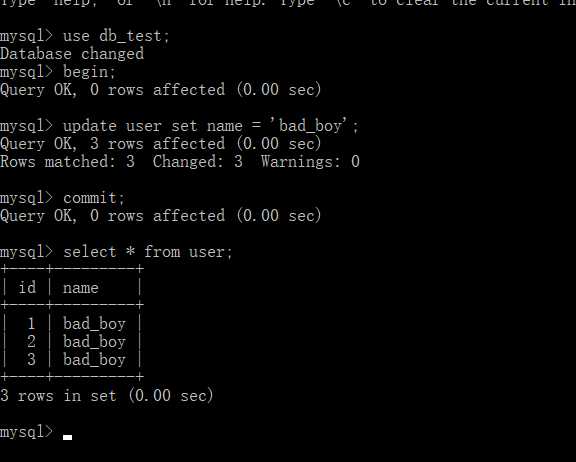Click the 'select * from user;' command
This screenshot has width=576, height=462.
click(x=148, y=252)
